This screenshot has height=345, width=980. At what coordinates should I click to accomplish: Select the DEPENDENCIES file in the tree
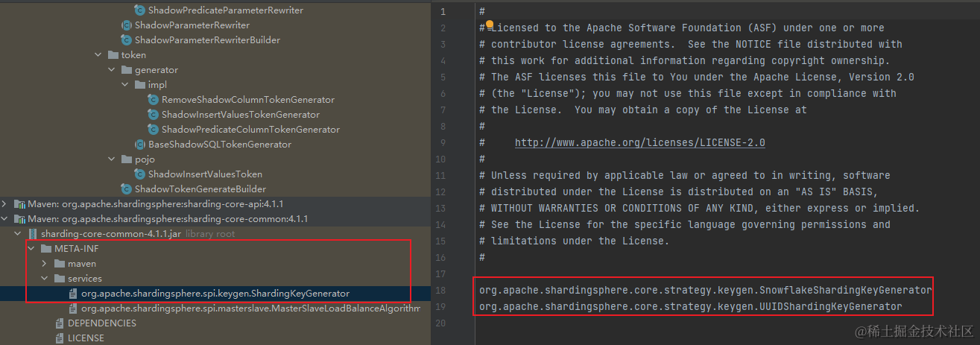[102, 323]
